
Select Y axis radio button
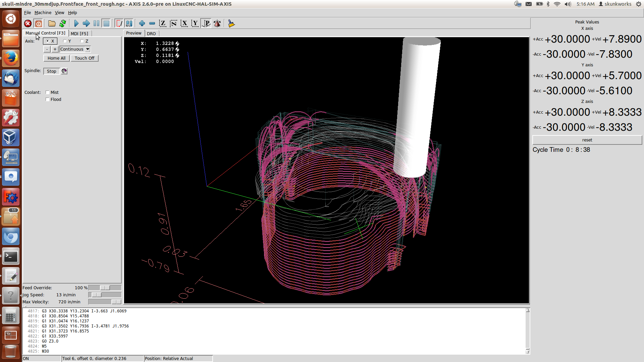(67, 41)
